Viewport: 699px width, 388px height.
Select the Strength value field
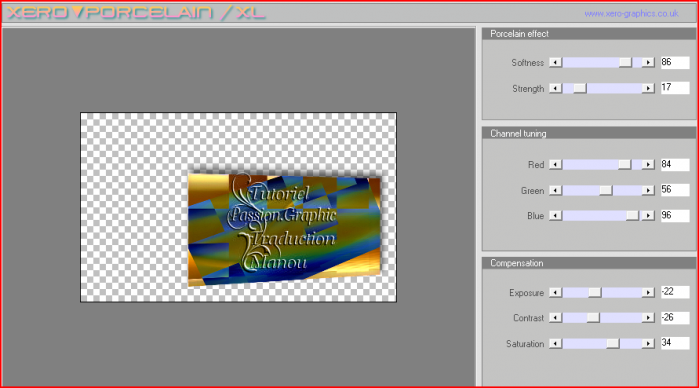click(x=675, y=88)
